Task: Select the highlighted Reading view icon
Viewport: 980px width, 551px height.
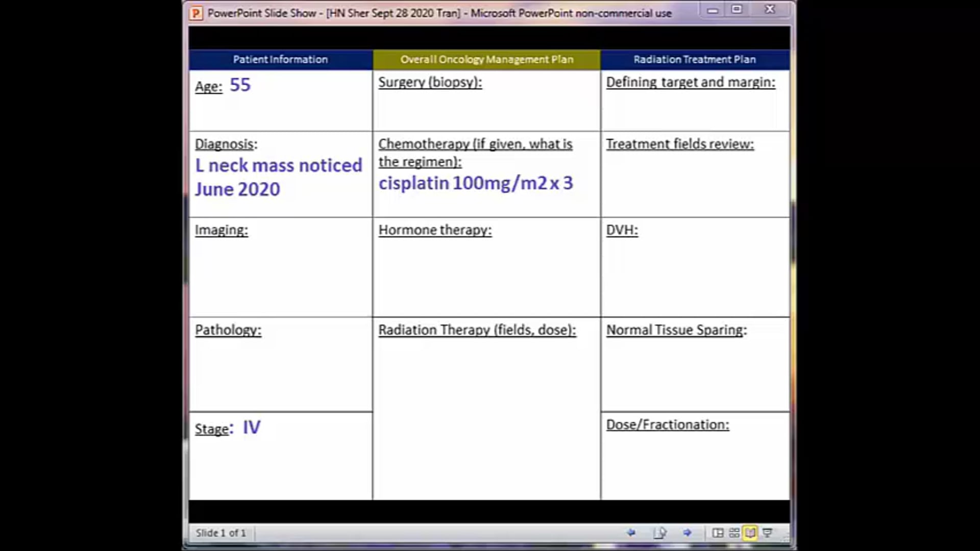Action: point(749,533)
